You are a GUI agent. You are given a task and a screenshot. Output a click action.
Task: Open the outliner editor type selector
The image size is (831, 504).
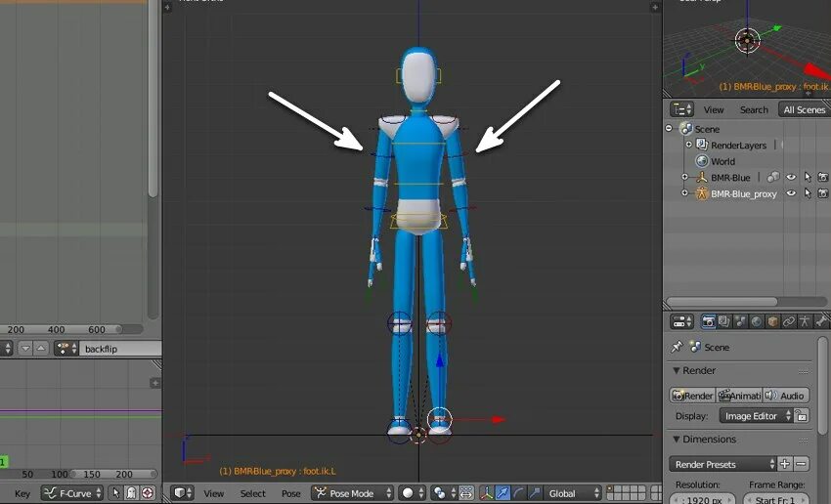(x=681, y=109)
